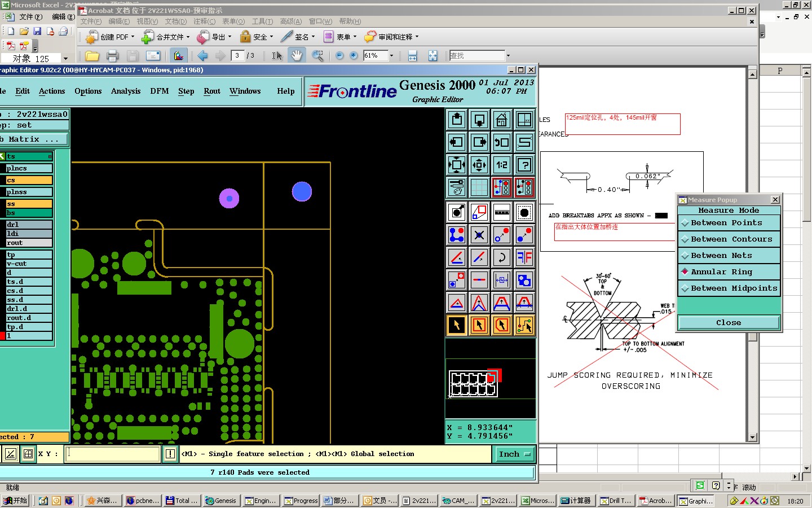Click the Acrobat open folder icon

(92, 55)
